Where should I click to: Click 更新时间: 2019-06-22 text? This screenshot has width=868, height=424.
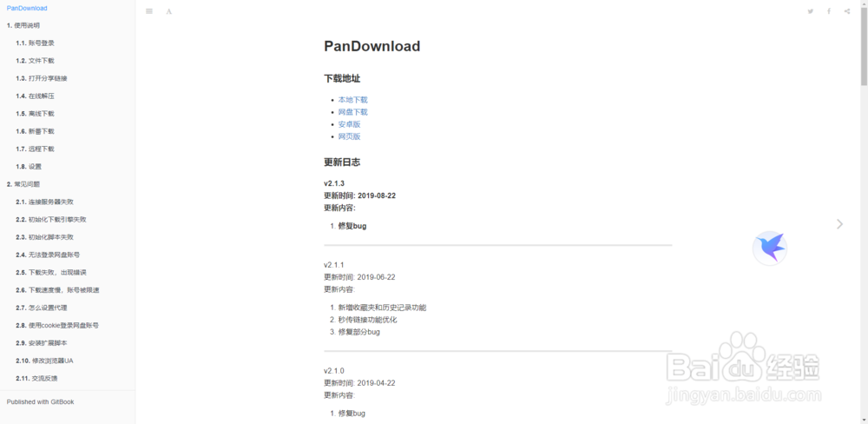[x=359, y=277]
